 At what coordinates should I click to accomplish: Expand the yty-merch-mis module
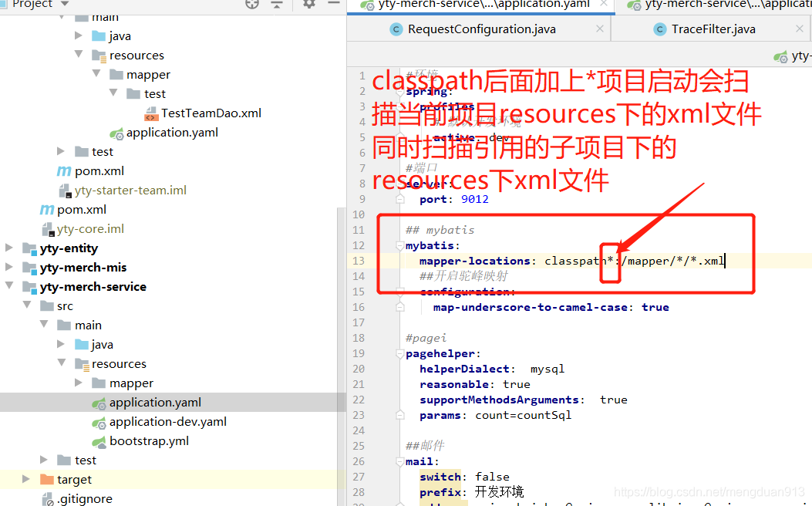pos(8,267)
